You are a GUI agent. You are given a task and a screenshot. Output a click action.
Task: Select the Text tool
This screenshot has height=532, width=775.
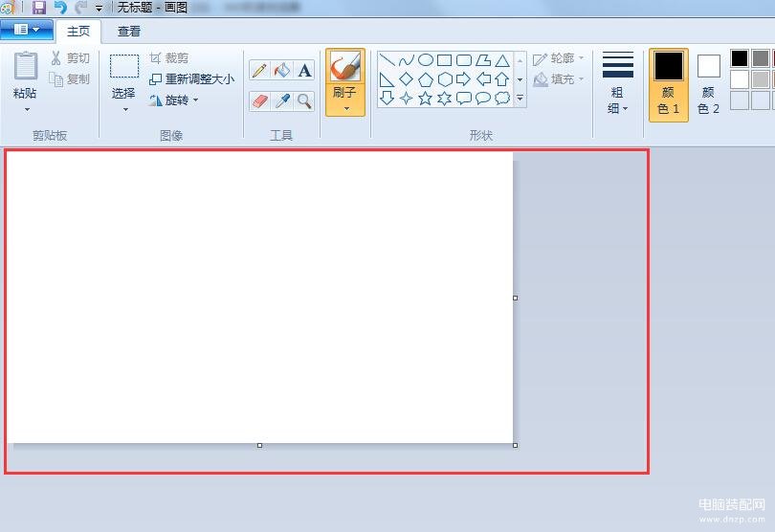tap(304, 71)
